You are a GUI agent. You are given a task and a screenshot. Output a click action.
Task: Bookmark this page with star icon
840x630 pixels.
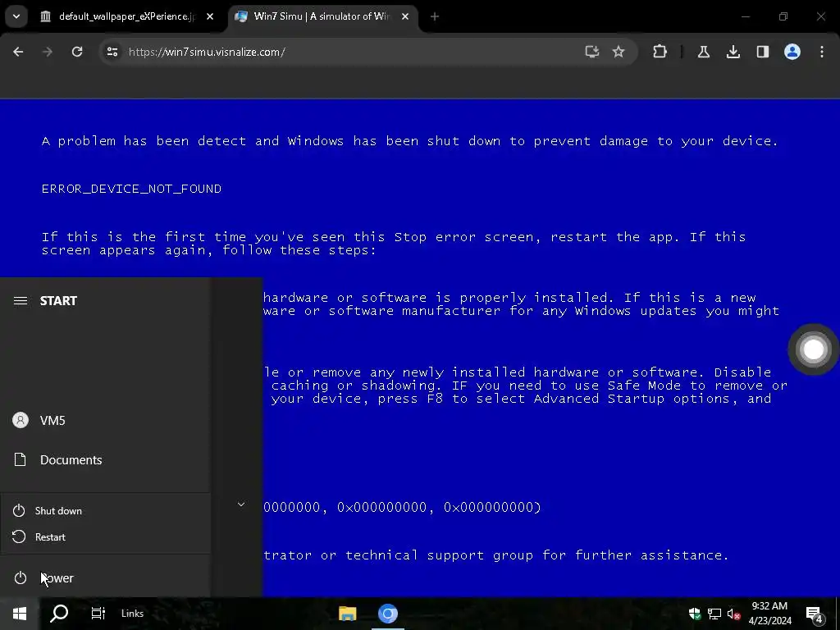point(619,52)
